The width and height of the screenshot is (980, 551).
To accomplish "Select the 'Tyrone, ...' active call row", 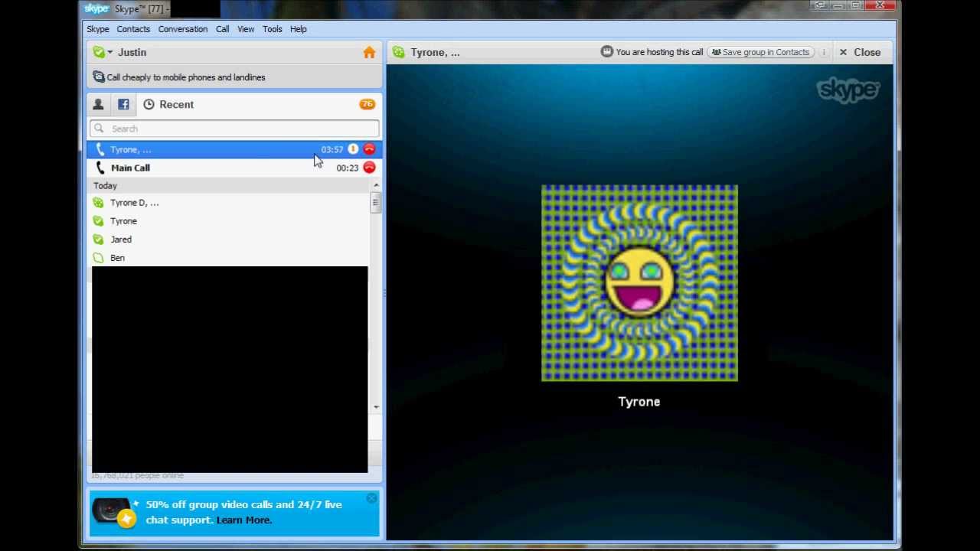I will coord(234,149).
